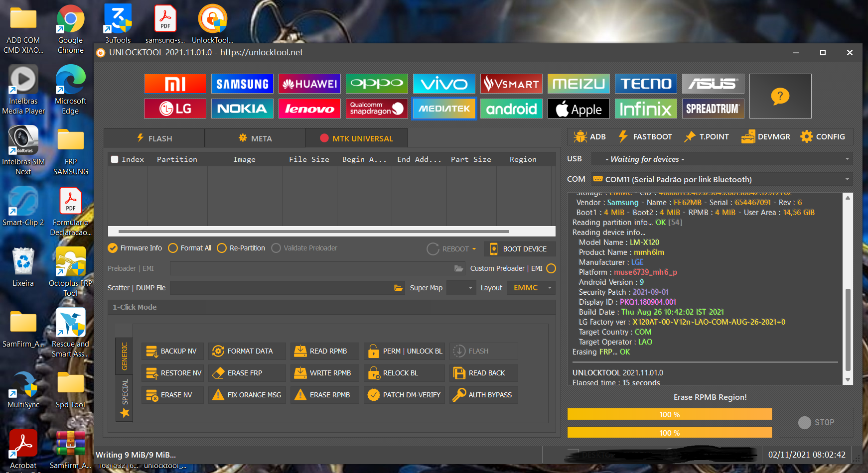Browse for Scatter file folder icon

[399, 288]
